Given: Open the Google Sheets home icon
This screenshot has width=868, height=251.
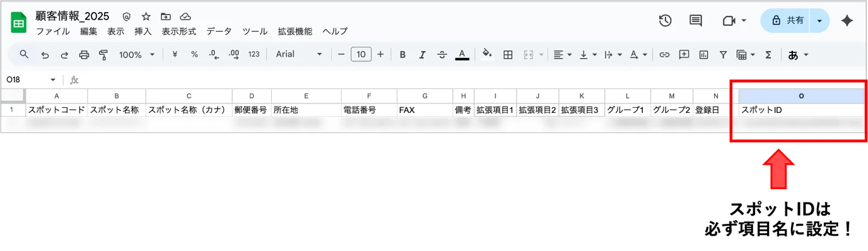Looking at the screenshot, I should tap(18, 23).
